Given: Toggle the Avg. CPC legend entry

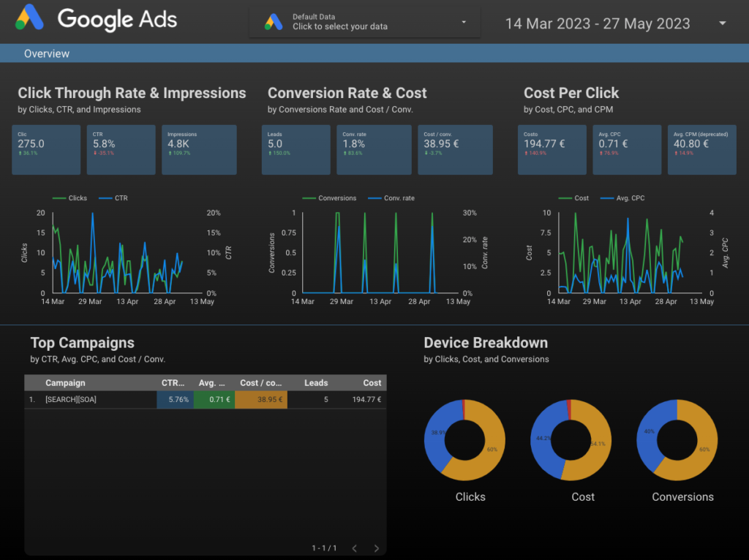Looking at the screenshot, I should [622, 198].
